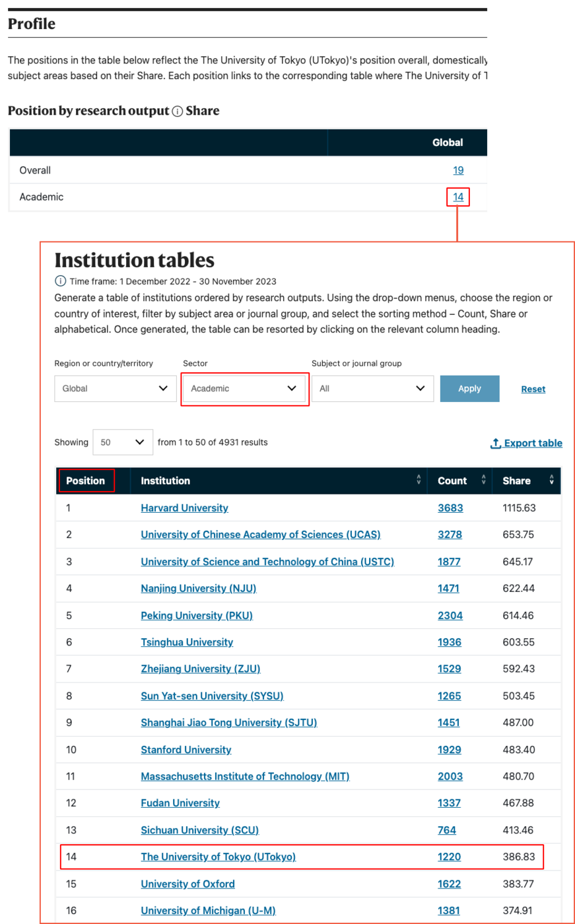Sort by Institution column arrows
575x924 pixels.
click(x=419, y=480)
